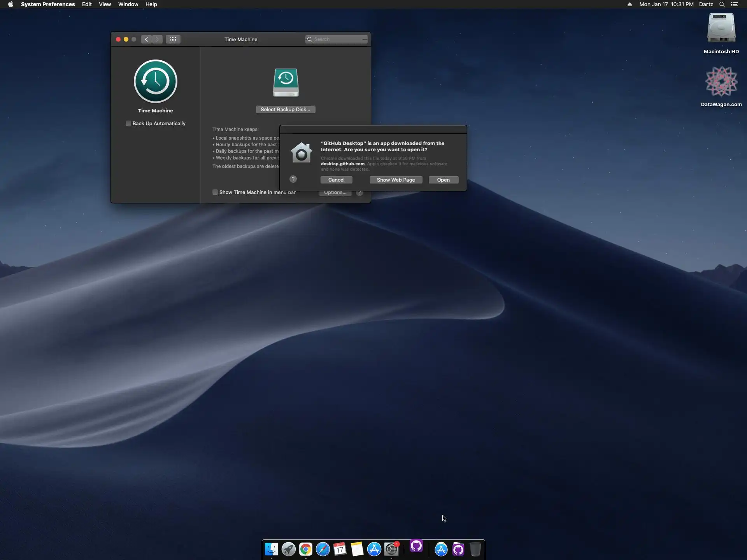Image resolution: width=747 pixels, height=560 pixels.
Task: Click Show Web Page button
Action: [x=396, y=180]
